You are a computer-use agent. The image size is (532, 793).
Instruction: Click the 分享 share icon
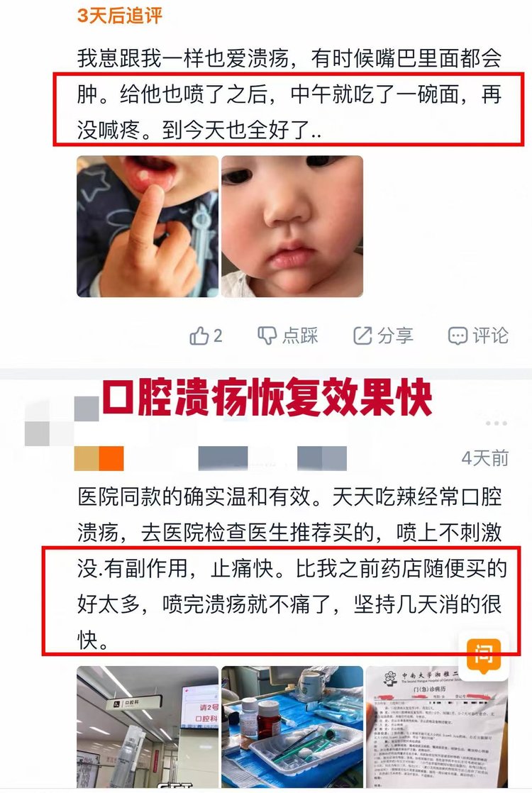362,335
